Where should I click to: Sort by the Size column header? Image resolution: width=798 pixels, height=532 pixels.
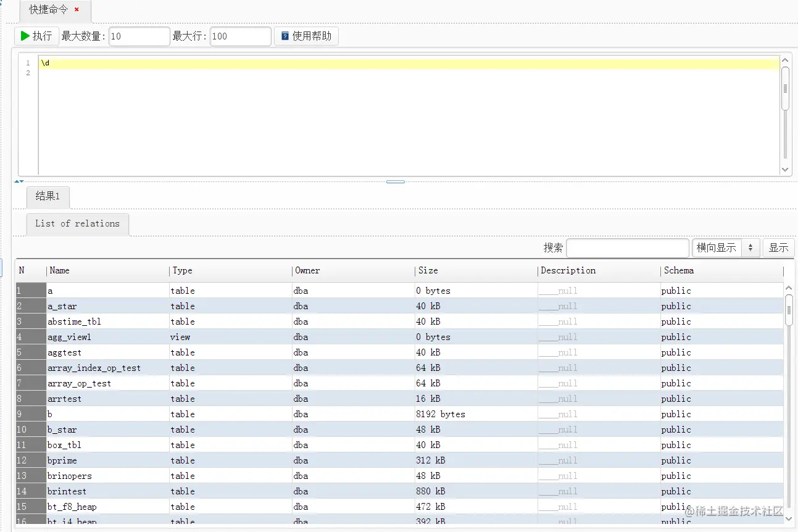(476, 270)
